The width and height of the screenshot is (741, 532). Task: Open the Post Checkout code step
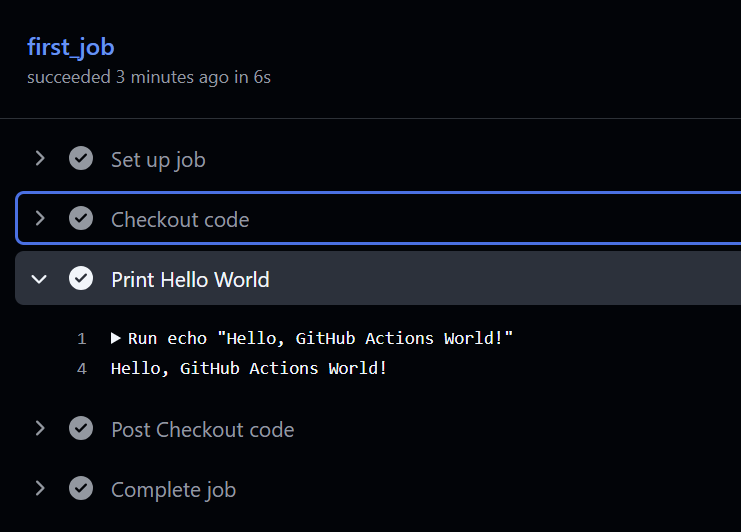point(202,430)
